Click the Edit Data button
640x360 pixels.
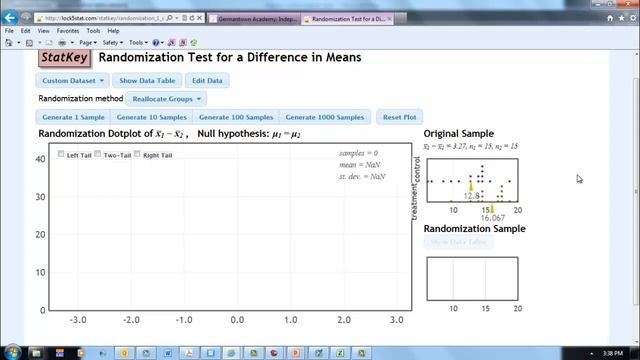[207, 81]
